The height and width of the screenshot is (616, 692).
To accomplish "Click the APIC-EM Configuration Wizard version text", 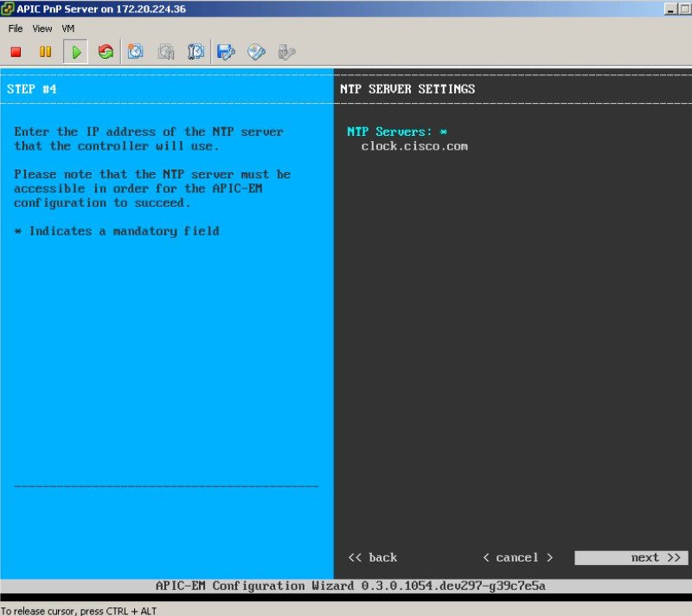I will tap(350, 586).
